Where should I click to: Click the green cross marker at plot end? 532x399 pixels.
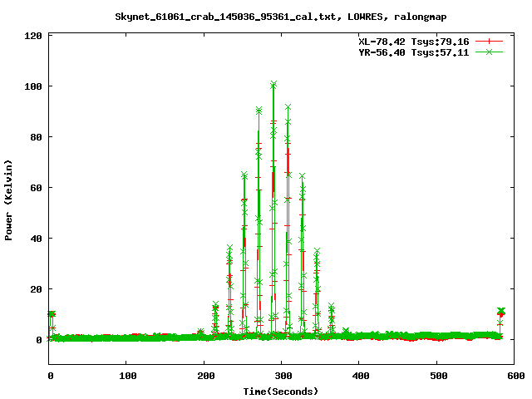click(500, 311)
